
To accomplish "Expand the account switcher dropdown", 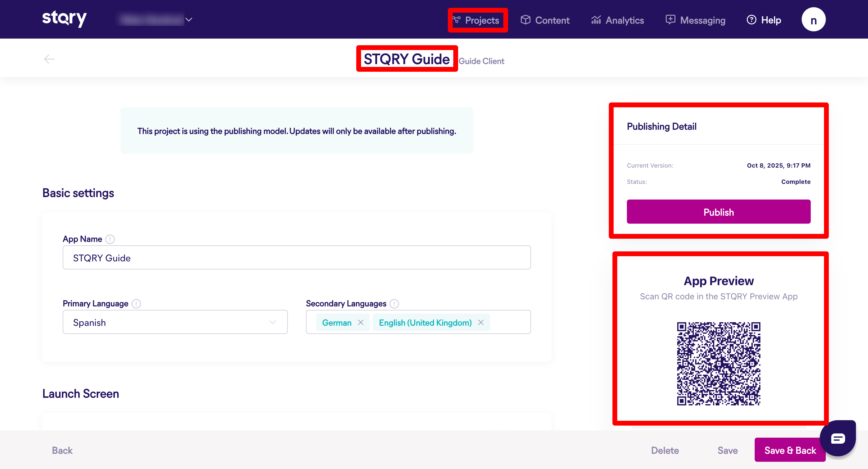I will tap(189, 20).
